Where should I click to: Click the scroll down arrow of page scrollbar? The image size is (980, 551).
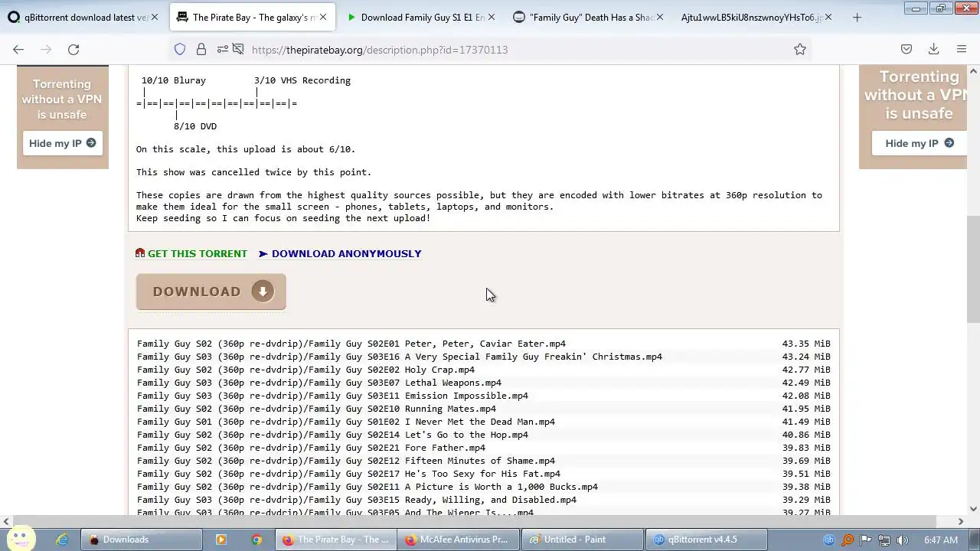[x=973, y=508]
